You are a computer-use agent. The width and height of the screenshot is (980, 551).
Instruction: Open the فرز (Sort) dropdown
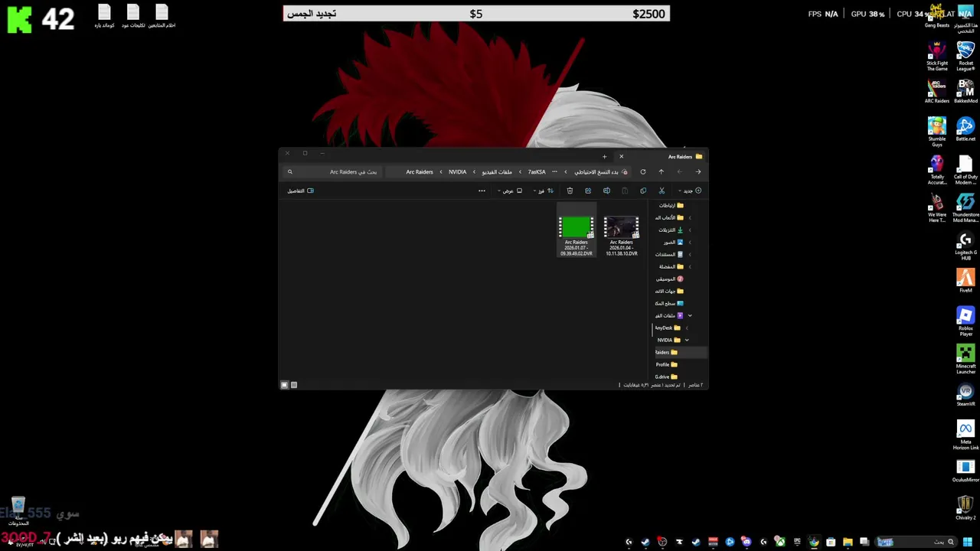[543, 191]
